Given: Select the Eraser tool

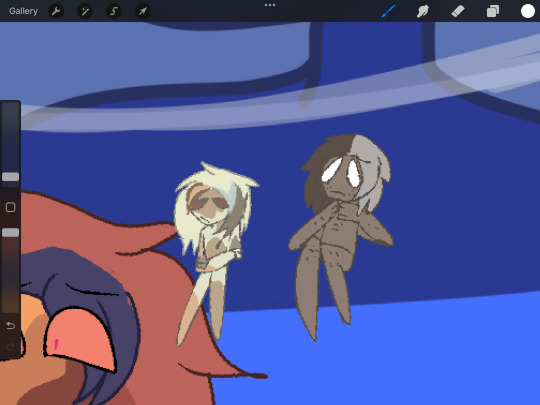Looking at the screenshot, I should tap(458, 11).
